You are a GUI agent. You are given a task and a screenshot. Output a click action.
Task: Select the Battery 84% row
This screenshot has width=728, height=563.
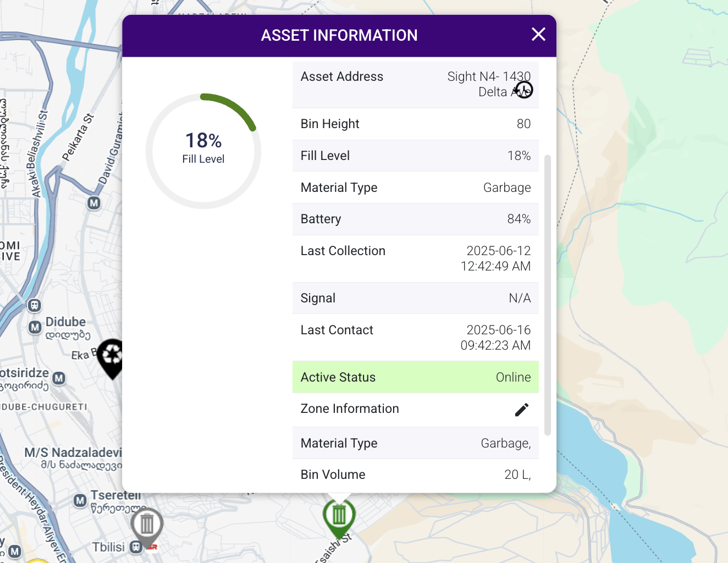pyautogui.click(x=415, y=219)
